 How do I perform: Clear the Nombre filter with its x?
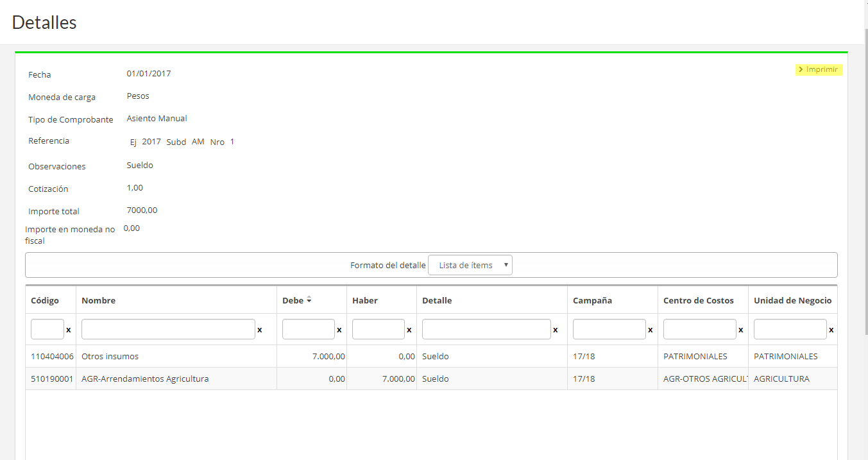[x=260, y=330]
